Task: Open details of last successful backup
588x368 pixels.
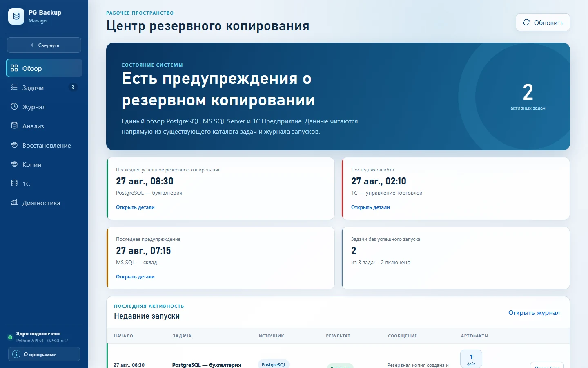Action: pos(135,207)
